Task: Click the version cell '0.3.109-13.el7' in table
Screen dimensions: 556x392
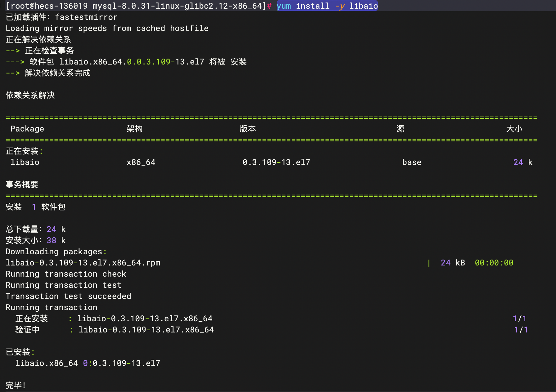Action: pos(276,162)
